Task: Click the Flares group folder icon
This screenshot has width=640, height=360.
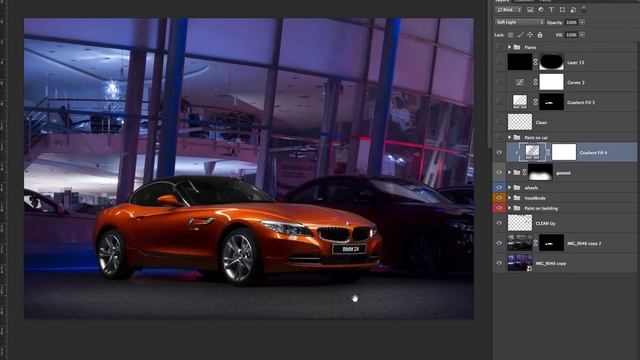Action: [x=517, y=47]
